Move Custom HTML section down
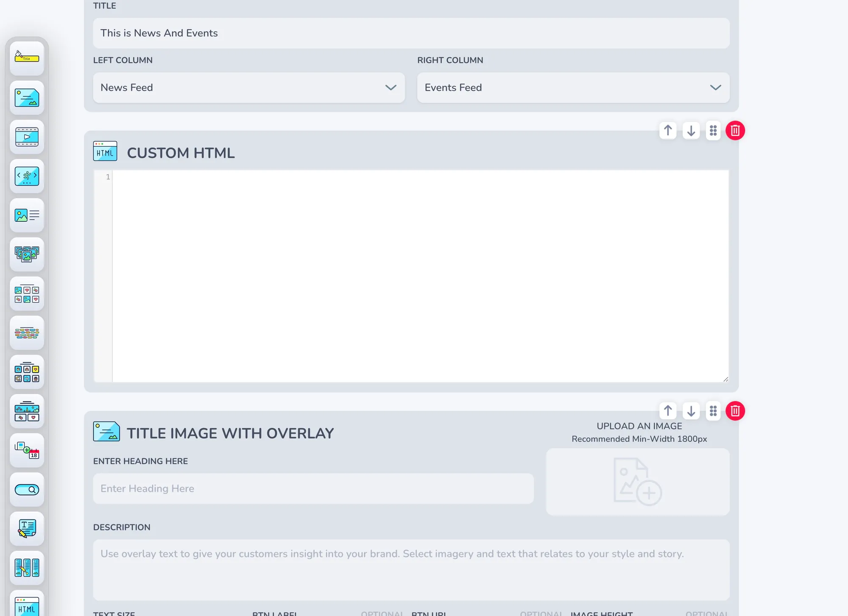Screen dimensions: 848x616 coord(691,131)
